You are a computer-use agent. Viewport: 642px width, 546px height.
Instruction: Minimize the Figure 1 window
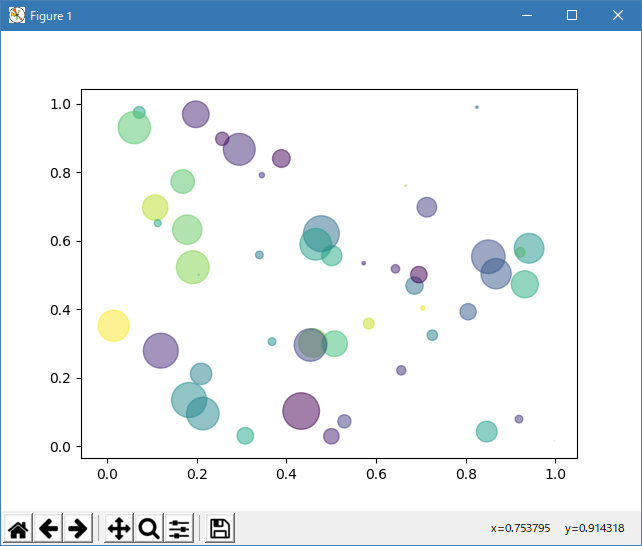point(527,16)
